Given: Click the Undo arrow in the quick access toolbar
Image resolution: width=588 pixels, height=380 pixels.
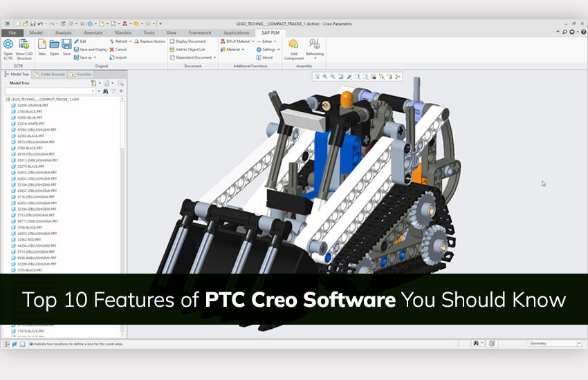Looking at the screenshot, I should pyautogui.click(x=40, y=23).
